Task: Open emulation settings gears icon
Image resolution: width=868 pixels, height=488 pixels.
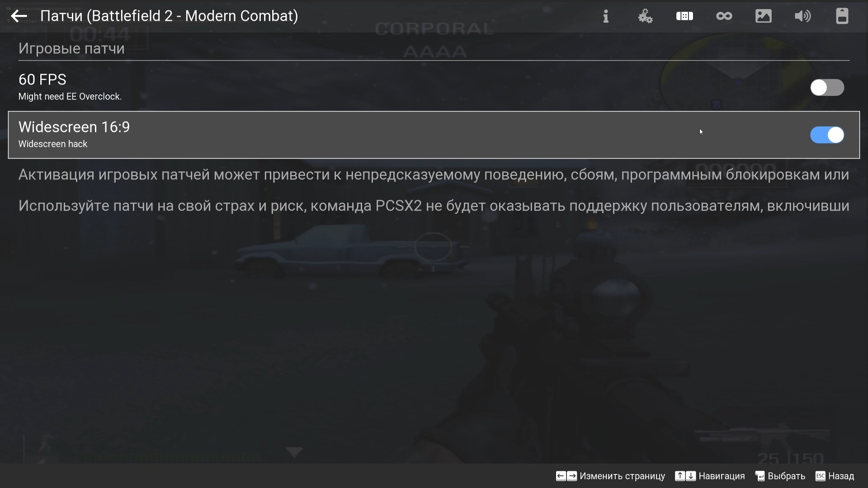Action: pos(645,16)
